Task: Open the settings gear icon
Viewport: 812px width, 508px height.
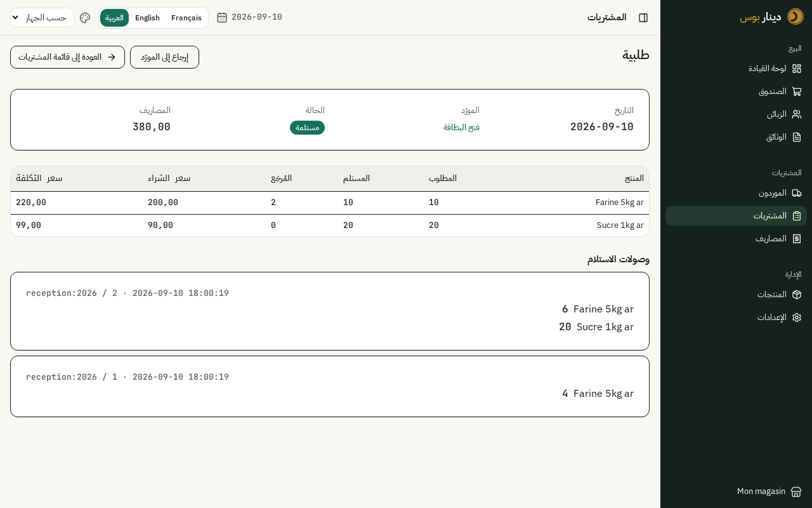Action: click(x=797, y=317)
